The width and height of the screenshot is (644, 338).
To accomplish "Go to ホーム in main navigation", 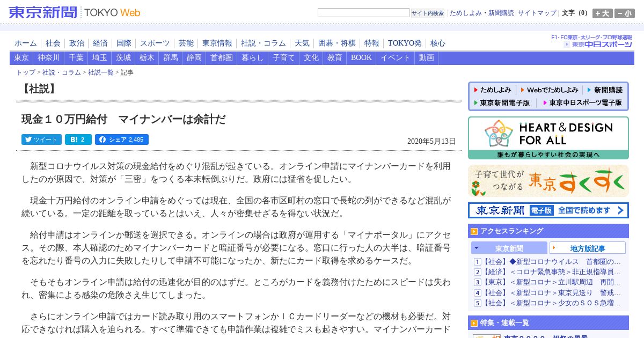I will (x=26, y=43).
